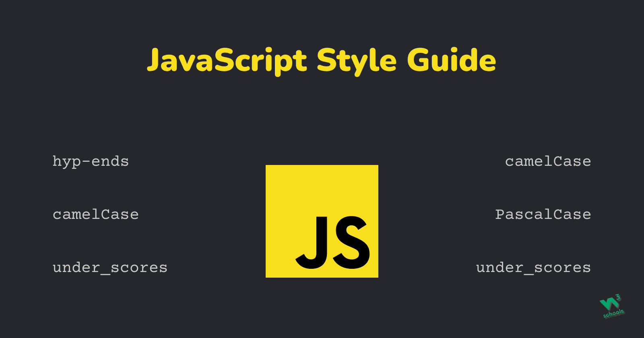Click the left-side 'under_scores' label

coord(110,268)
